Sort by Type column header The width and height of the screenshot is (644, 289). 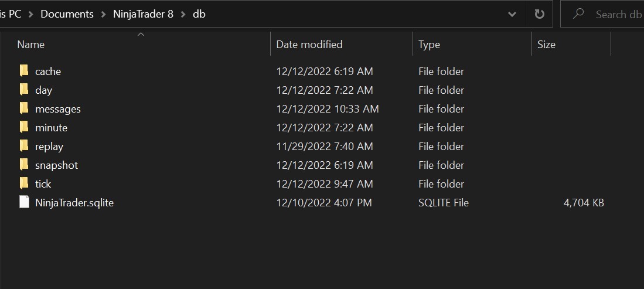[x=429, y=45]
